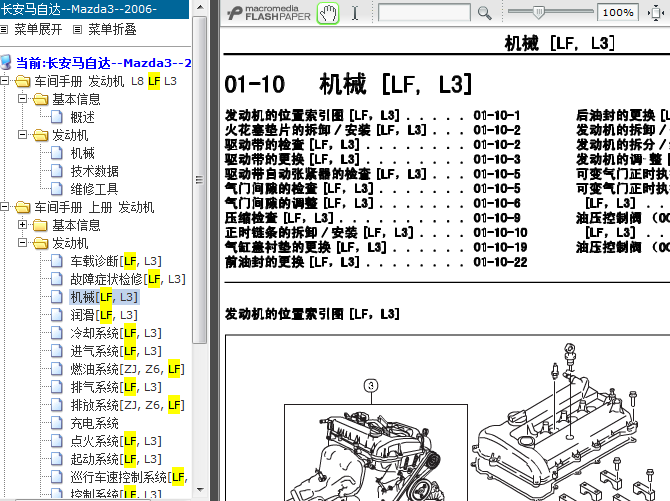
Task: Click contents entry 压缩检查 01-10-9
Action: (x=373, y=218)
